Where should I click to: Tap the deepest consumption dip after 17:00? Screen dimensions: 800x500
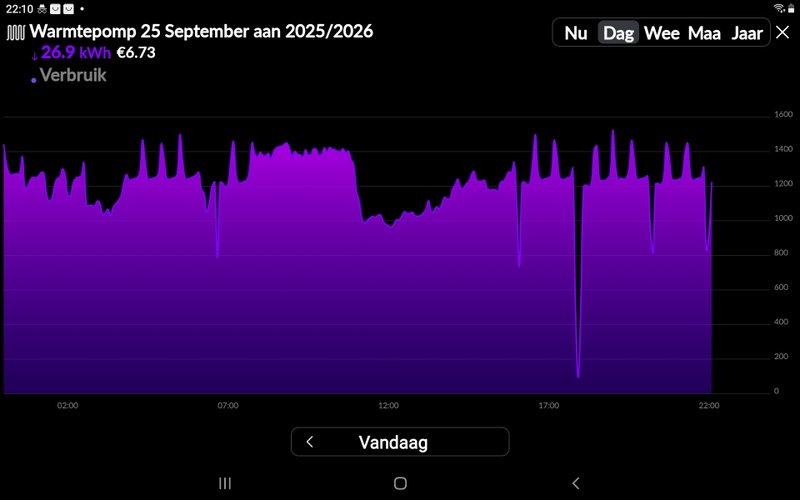[x=578, y=376]
